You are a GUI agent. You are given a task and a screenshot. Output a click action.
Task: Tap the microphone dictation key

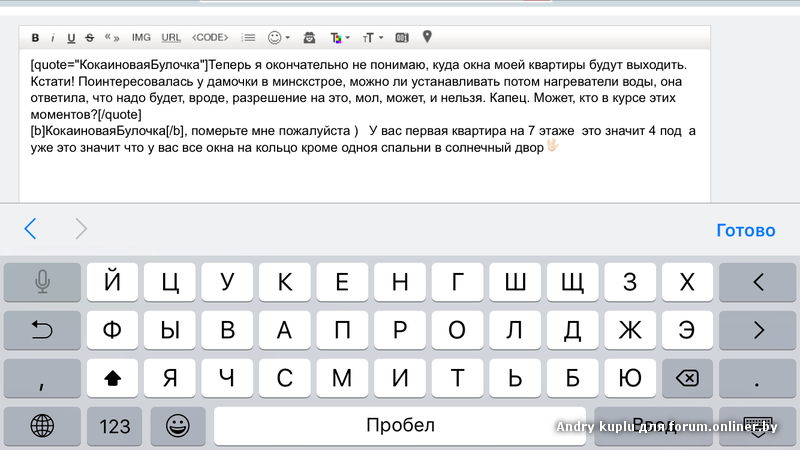coord(42,282)
